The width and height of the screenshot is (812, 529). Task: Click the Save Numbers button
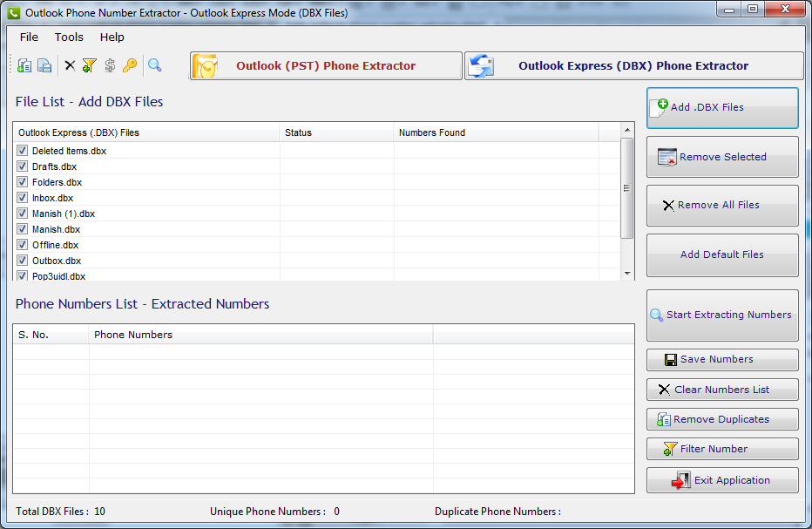click(722, 360)
